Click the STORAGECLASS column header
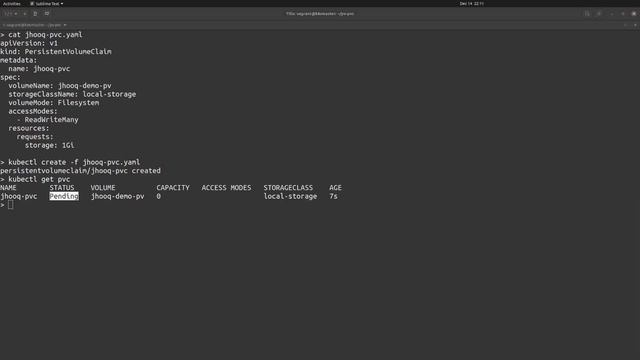The height and width of the screenshot is (360, 640). point(288,188)
